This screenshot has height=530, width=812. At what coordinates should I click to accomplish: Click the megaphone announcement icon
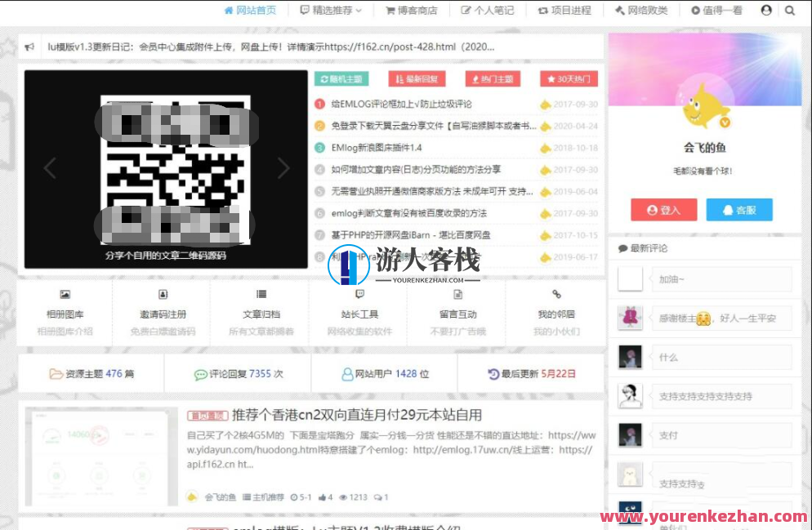pyautogui.click(x=29, y=47)
